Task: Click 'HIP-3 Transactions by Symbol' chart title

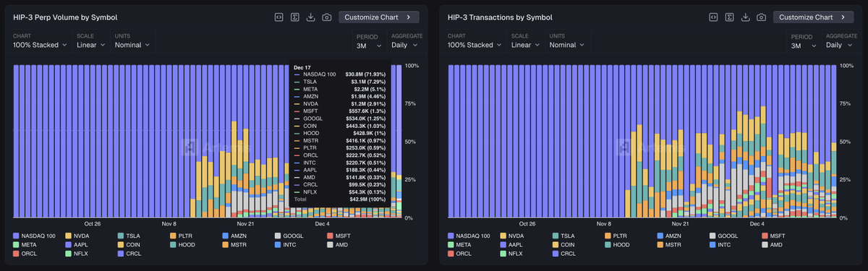Action: click(x=501, y=17)
